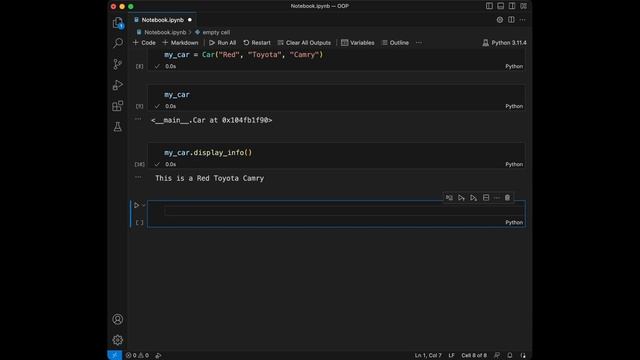640x360 pixels.
Task: Open Customize Layout icon in title bar
Action: [523, 6]
